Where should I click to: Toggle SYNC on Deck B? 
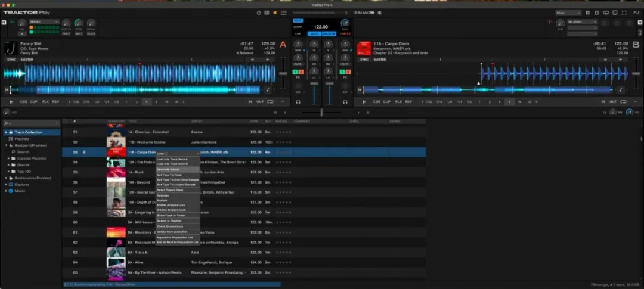tap(364, 60)
